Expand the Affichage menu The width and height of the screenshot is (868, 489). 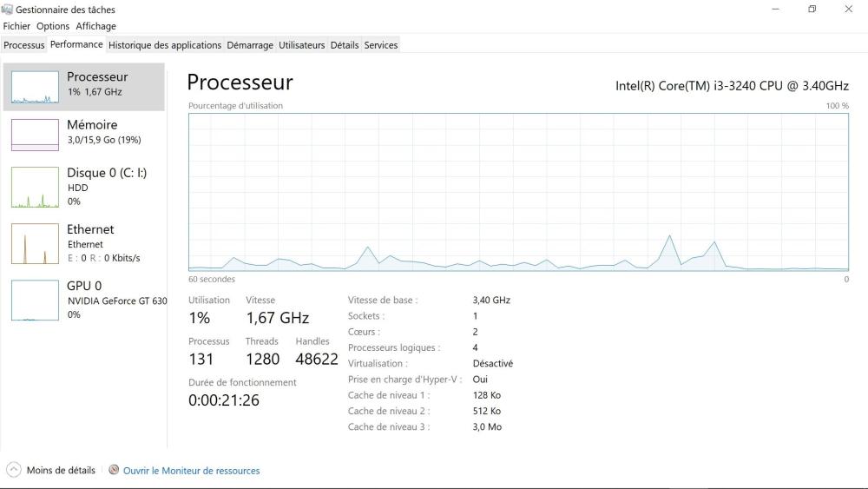point(95,26)
